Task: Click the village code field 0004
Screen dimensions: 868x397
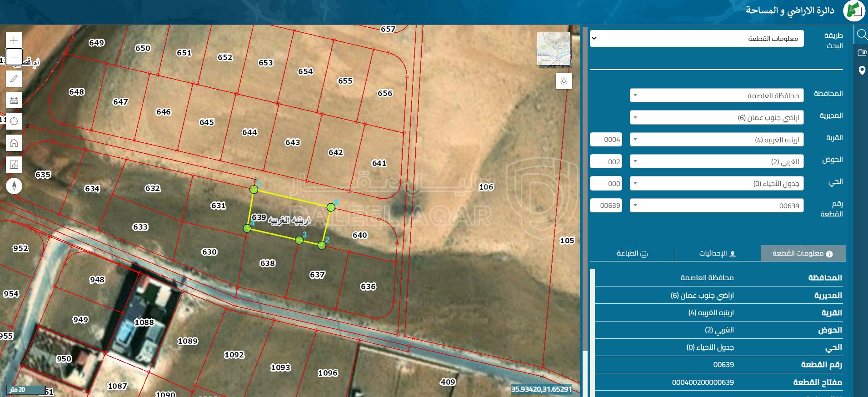Action: 606,140
